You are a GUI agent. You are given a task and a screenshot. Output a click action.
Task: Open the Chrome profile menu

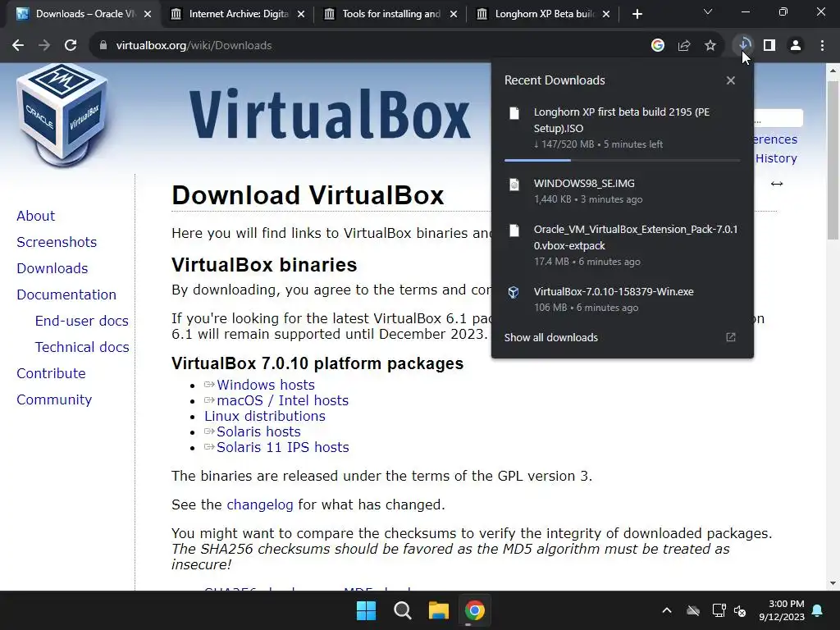click(x=796, y=46)
